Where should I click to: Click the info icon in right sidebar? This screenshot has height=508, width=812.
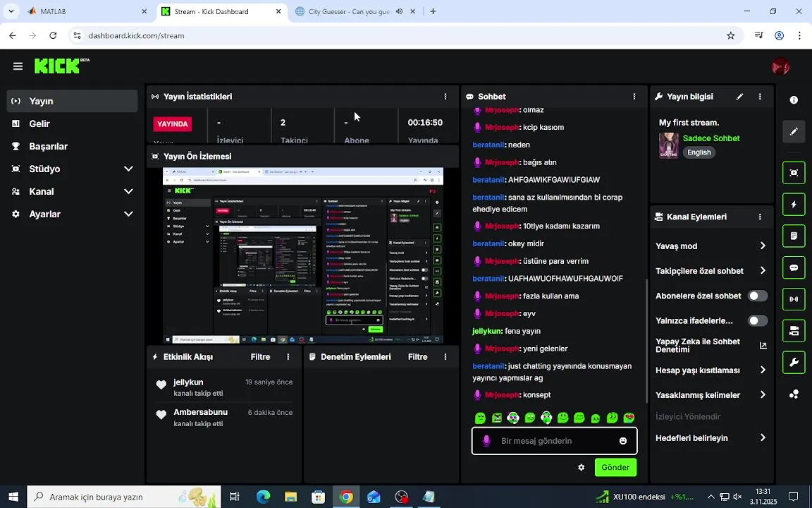click(794, 100)
